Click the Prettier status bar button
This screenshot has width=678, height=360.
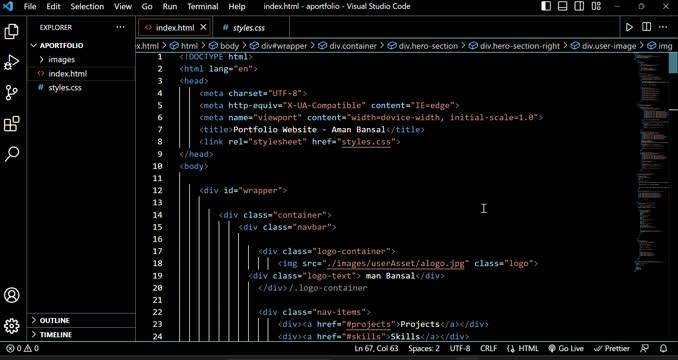point(611,348)
